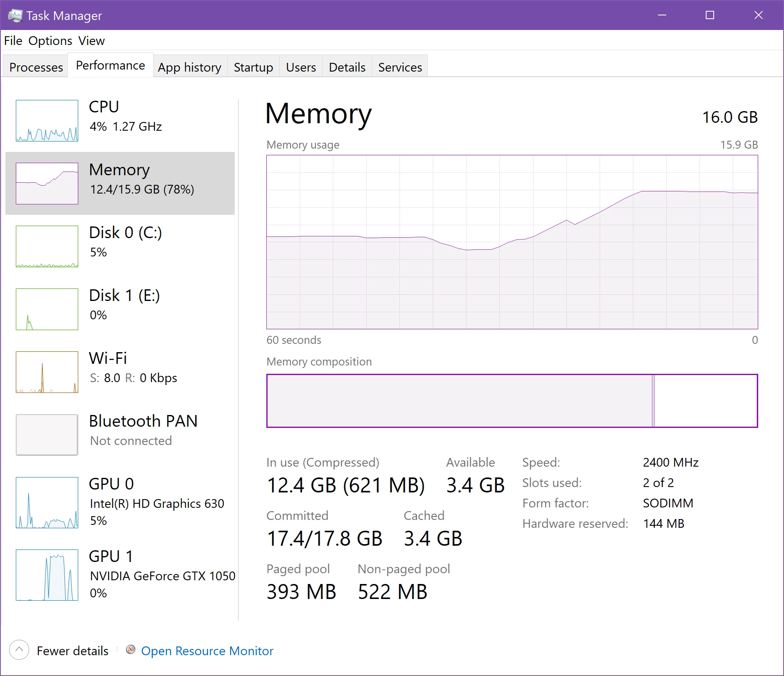The width and height of the screenshot is (784, 676).
Task: Click Intel(R) HD Graphics 630 text
Action: (157, 504)
